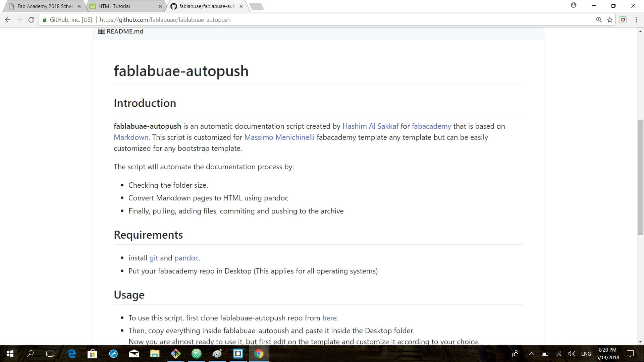Open the Mail app on taskbar
This screenshot has height=362, width=644.
[134, 354]
